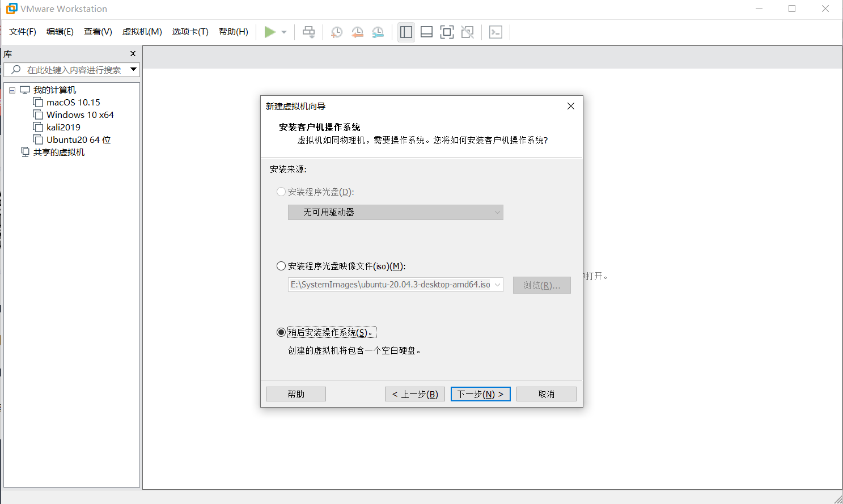Open the library search filter dropdown arrow
Viewport: 843px width, 504px height.
(x=134, y=69)
